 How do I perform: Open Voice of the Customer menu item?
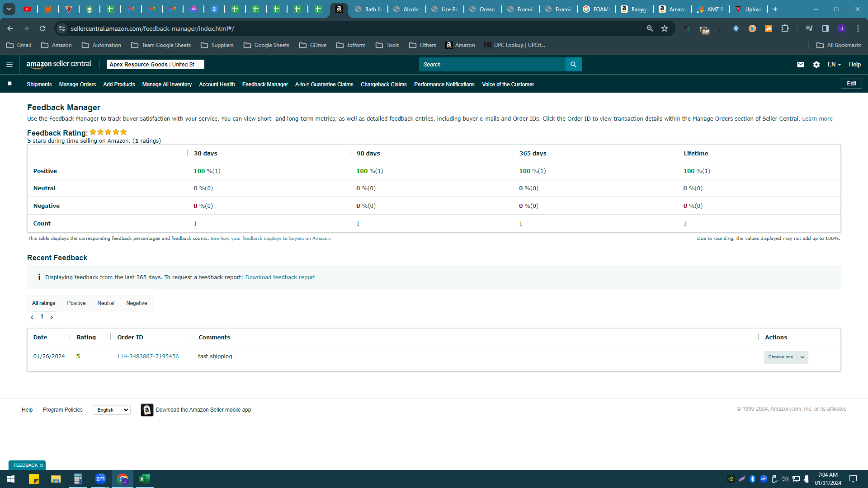point(508,84)
